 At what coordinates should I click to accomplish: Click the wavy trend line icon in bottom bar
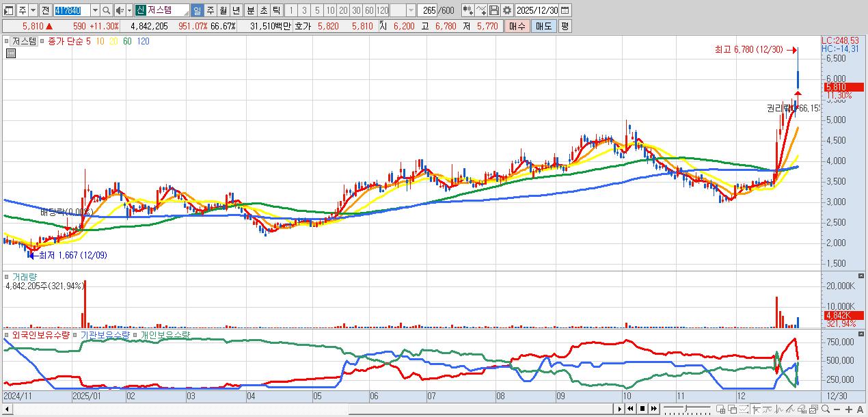tap(768, 409)
